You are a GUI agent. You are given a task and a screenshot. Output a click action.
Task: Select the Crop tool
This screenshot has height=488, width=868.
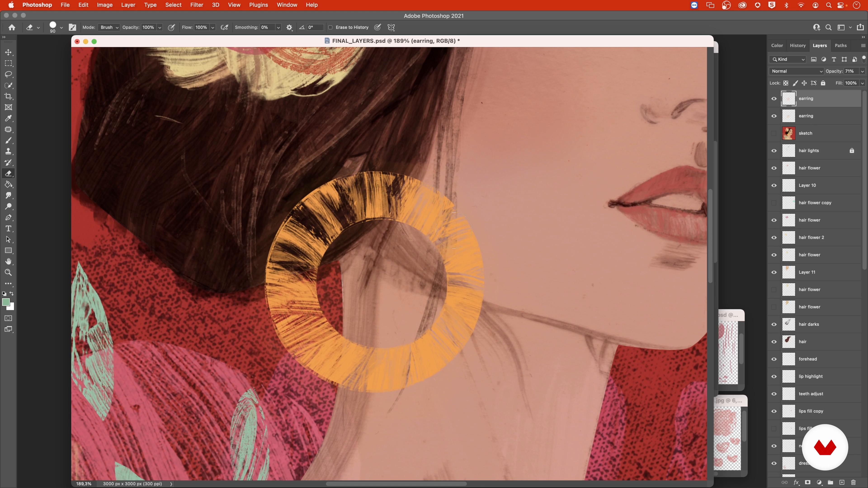pos(8,96)
